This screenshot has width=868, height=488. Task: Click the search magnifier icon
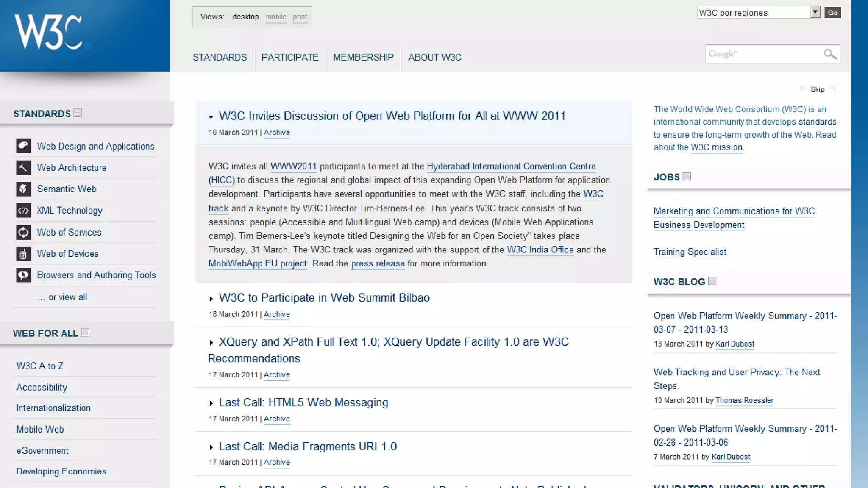point(830,54)
